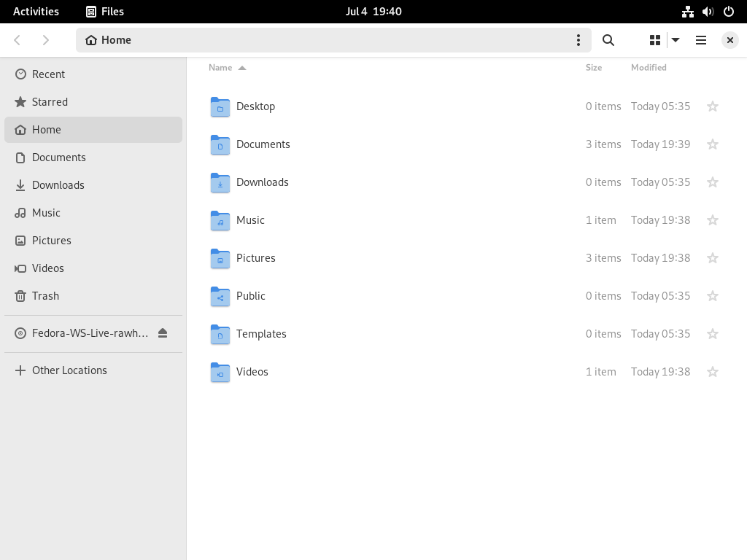Select the Videos folder icon in list

point(220,372)
